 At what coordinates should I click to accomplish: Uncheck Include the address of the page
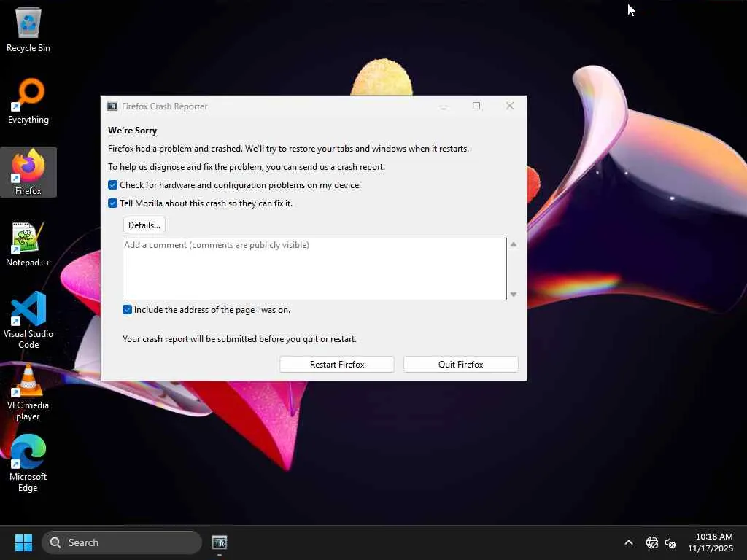click(127, 309)
